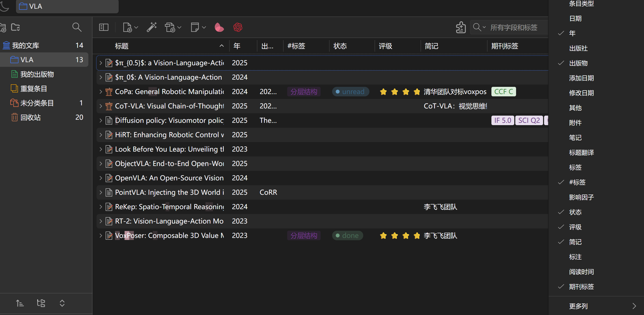Enable the 影响因子 column option
The height and width of the screenshot is (315, 644).
[582, 197]
